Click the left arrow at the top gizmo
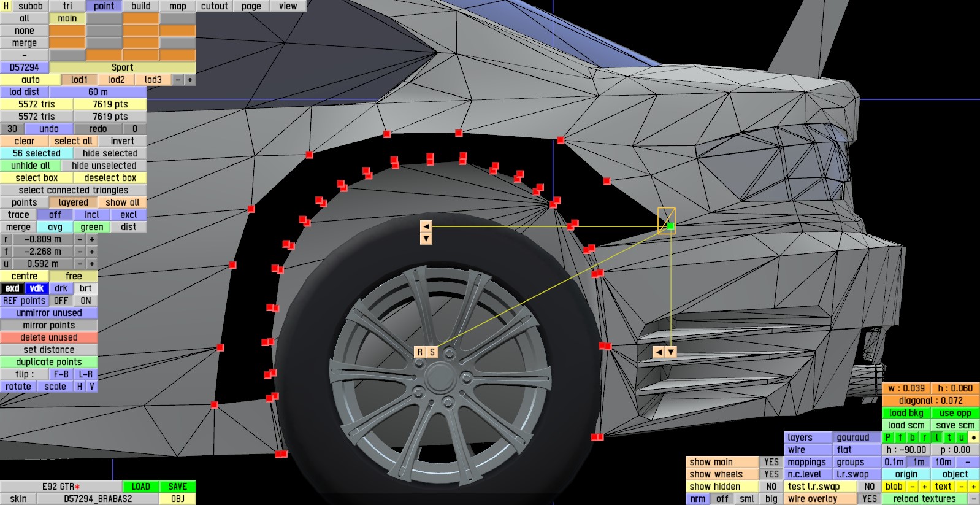 point(426,226)
